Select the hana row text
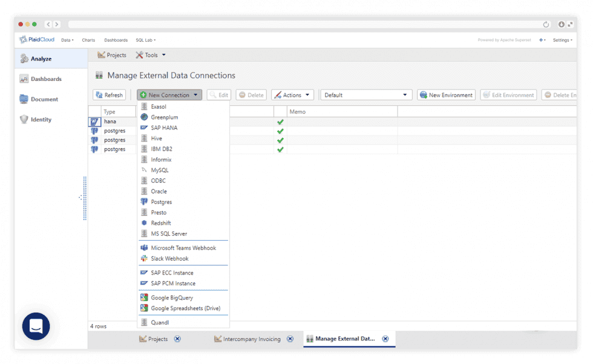 [x=110, y=122]
